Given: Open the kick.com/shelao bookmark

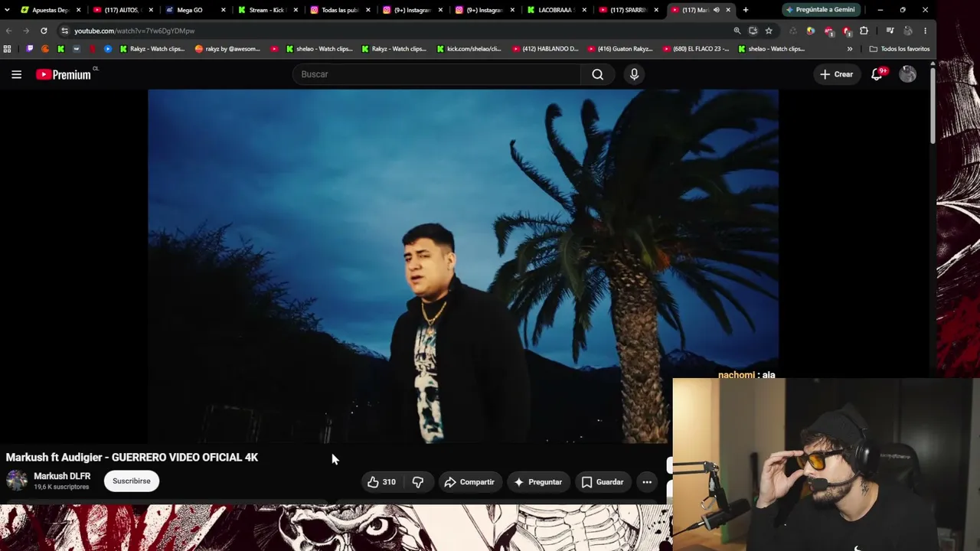Looking at the screenshot, I should pyautogui.click(x=469, y=49).
